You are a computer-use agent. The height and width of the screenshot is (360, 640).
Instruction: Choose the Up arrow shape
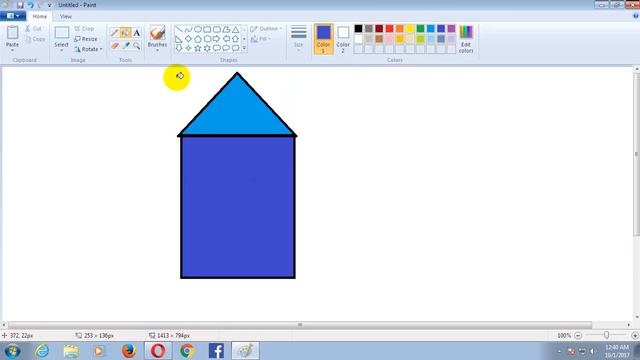pos(236,39)
